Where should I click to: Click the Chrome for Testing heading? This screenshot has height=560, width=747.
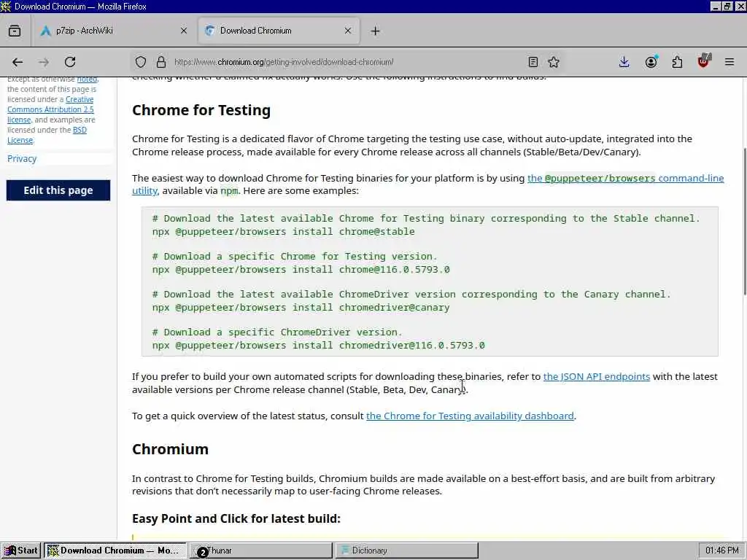(201, 110)
